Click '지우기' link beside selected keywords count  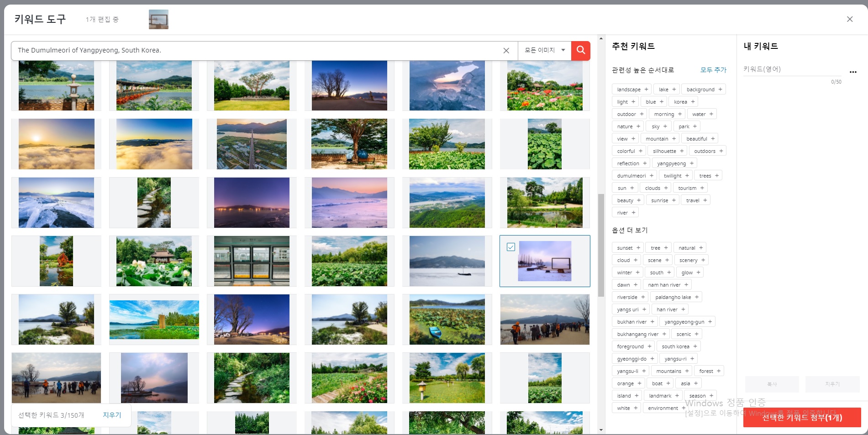tap(112, 415)
